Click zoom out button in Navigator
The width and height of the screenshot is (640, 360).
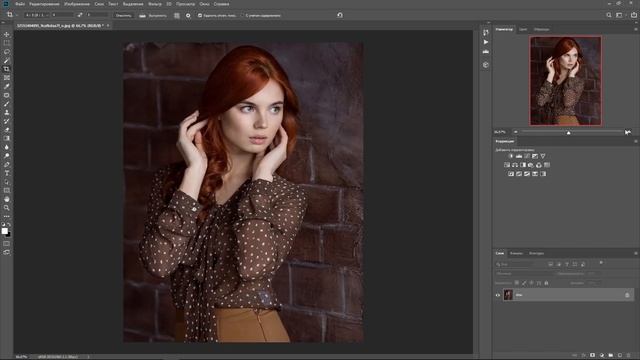click(x=516, y=132)
